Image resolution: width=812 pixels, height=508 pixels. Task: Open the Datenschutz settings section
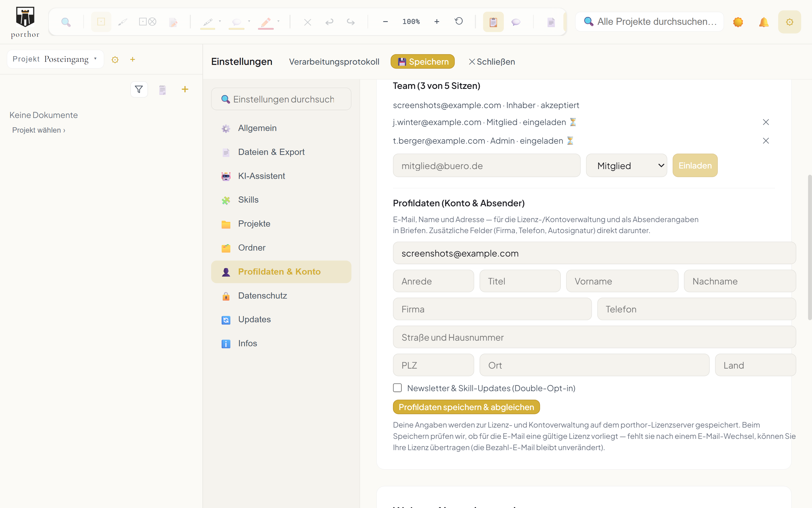pyautogui.click(x=281, y=296)
